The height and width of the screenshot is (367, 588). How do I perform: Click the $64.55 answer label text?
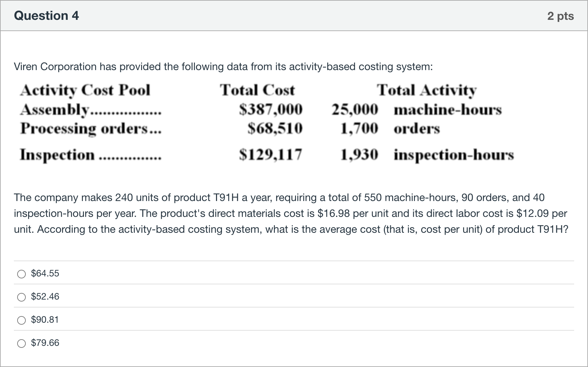[45, 273]
